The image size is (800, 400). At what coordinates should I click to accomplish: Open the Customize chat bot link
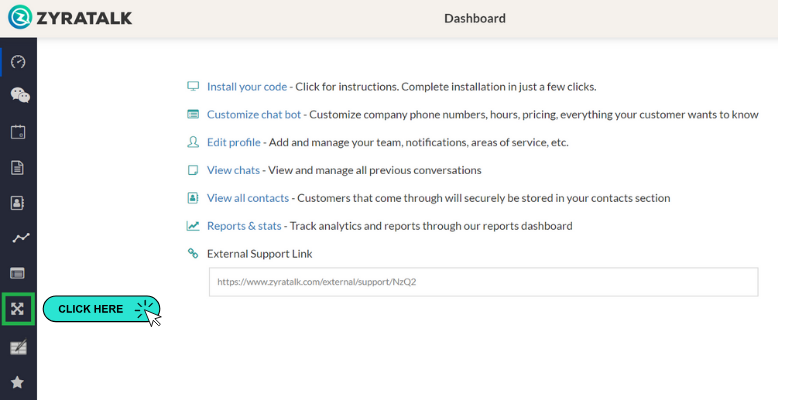pos(253,115)
